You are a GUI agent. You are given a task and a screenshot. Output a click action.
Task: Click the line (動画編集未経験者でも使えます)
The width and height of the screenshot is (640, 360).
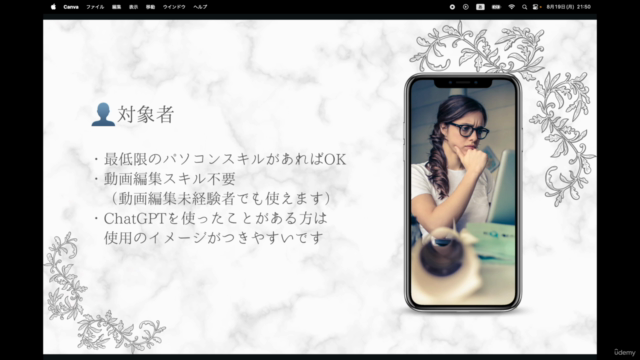click(x=220, y=198)
